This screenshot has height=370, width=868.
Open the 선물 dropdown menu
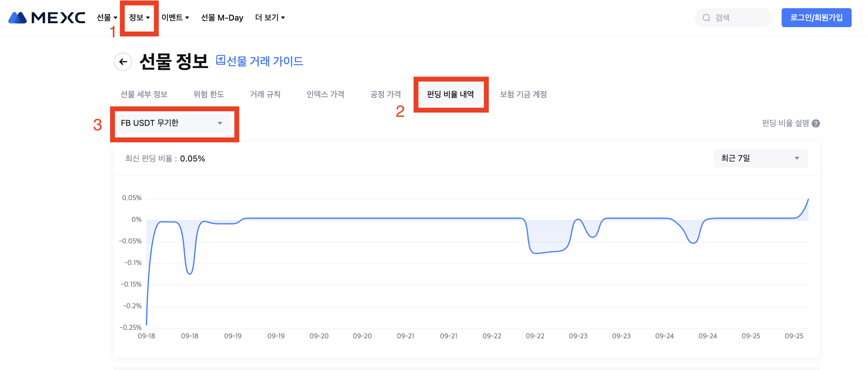(107, 18)
